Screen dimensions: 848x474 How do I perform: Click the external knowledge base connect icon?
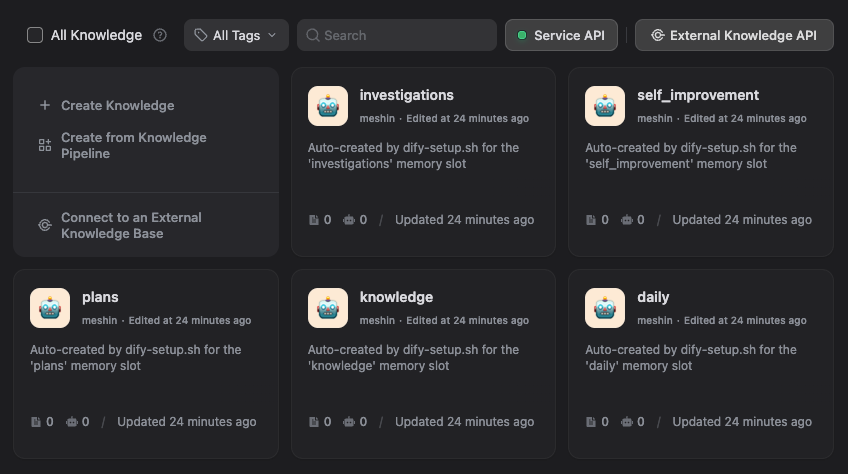pyautogui.click(x=45, y=225)
